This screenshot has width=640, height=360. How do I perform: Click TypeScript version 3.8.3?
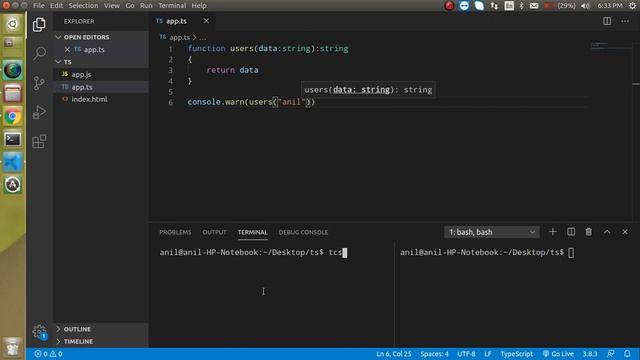590,354
